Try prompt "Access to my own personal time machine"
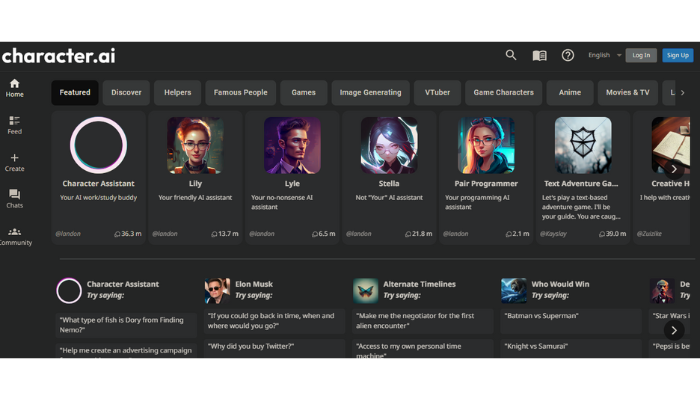Screen dimensions: 700x400 coord(422,349)
